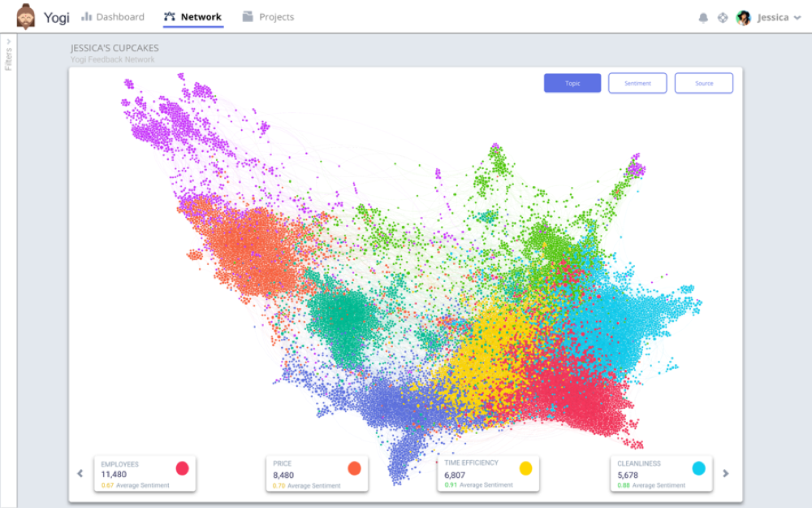Select the Employees topic card
812x508 pixels.
145,474
